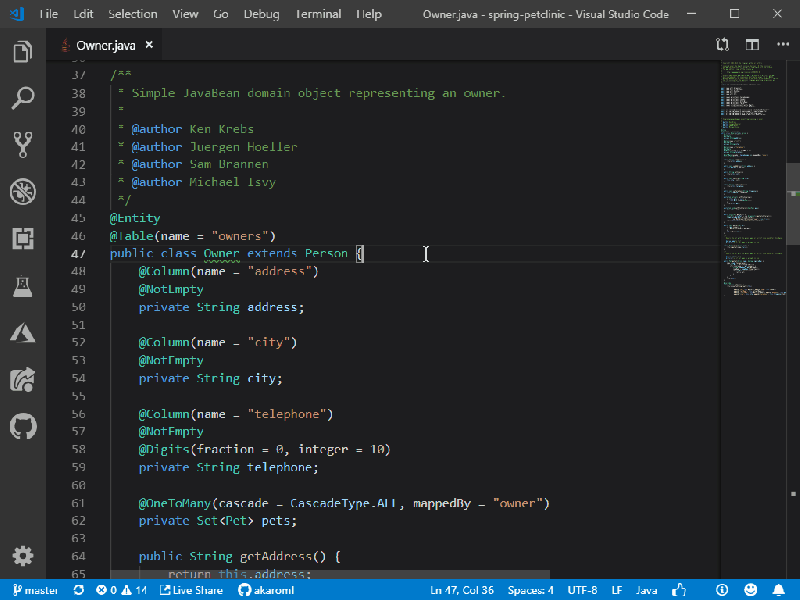Open the more actions ellipsis menu
The height and width of the screenshot is (600, 800).
(783, 46)
